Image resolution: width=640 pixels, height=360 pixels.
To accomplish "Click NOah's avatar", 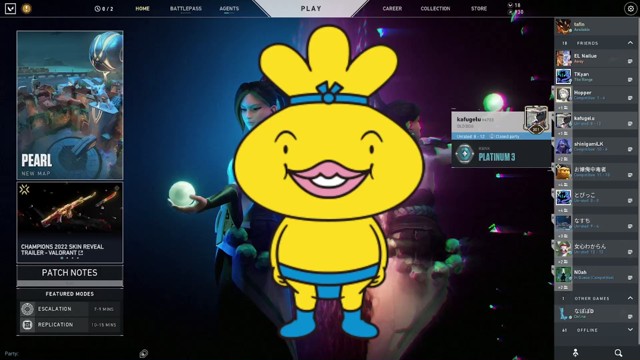I will 563,274.
